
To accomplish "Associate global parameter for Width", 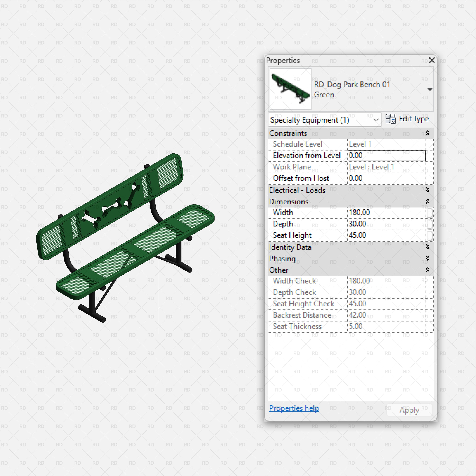I will (x=430, y=212).
